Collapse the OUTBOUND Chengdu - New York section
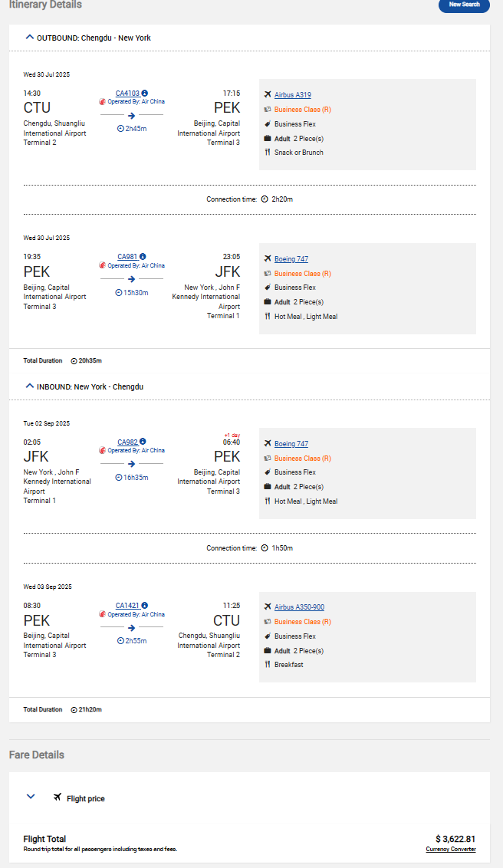This screenshot has width=503, height=868. [30, 37]
